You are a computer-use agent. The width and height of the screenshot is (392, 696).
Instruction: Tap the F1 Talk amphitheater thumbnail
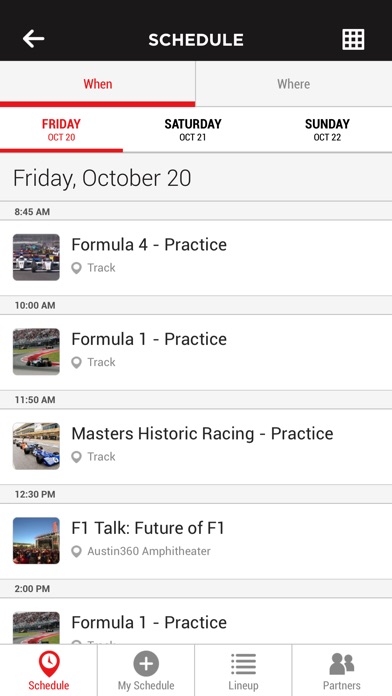(36, 541)
